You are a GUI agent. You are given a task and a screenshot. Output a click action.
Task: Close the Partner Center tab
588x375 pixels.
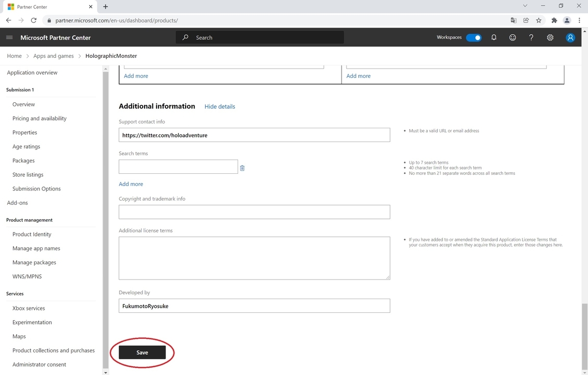[x=91, y=7]
